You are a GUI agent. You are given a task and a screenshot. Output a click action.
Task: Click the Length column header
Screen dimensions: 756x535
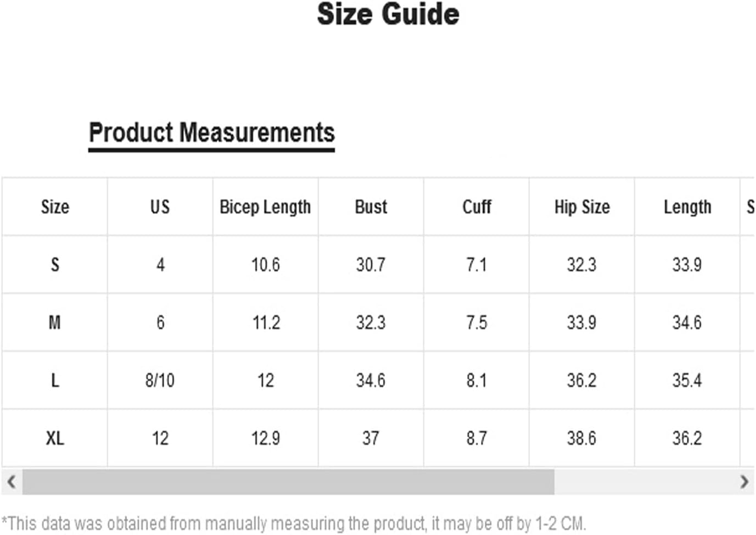tap(687, 207)
